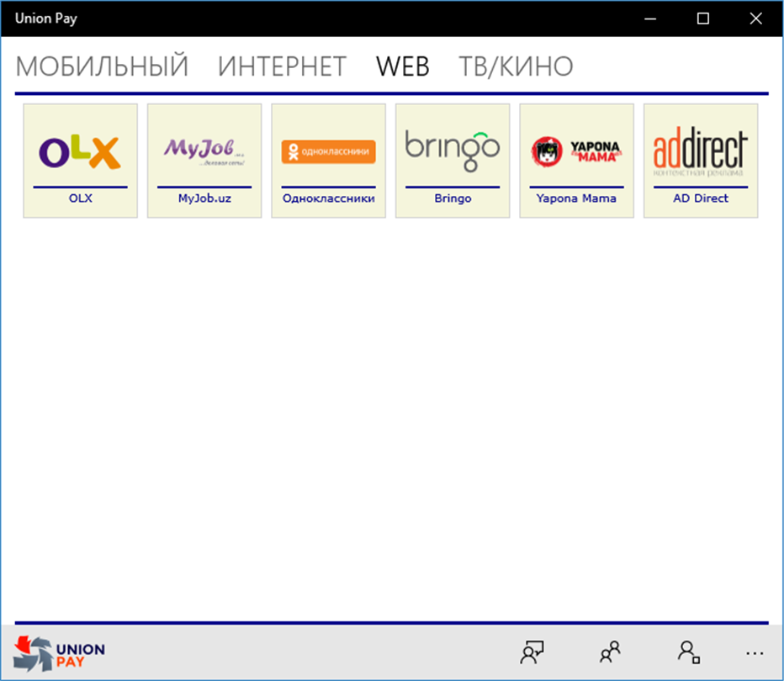Click the person with speech bubble icon
The width and height of the screenshot is (784, 681).
click(532, 652)
